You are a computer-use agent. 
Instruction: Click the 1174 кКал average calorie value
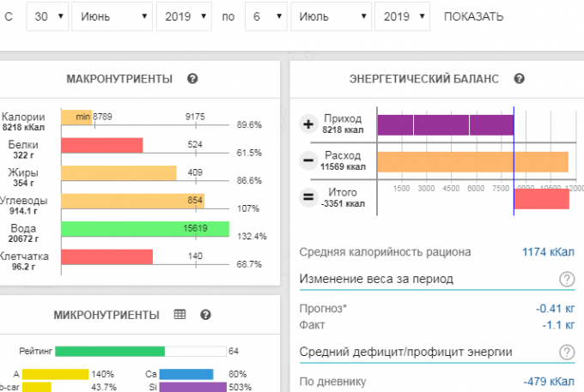click(548, 252)
